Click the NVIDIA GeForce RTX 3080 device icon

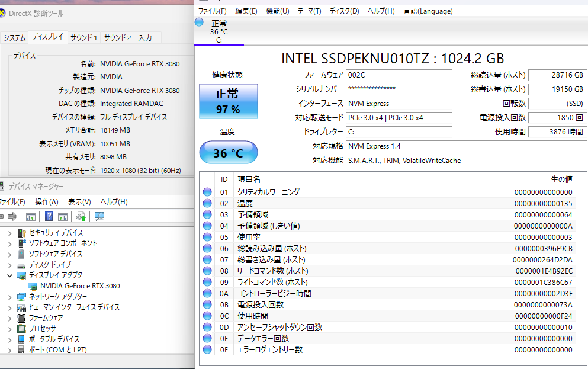[x=33, y=286]
